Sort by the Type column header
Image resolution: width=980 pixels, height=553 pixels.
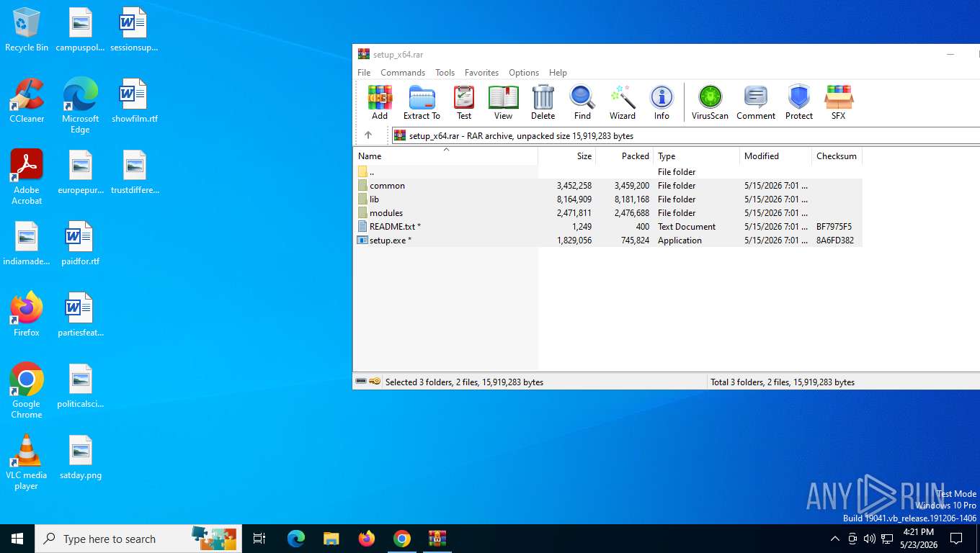(x=696, y=156)
